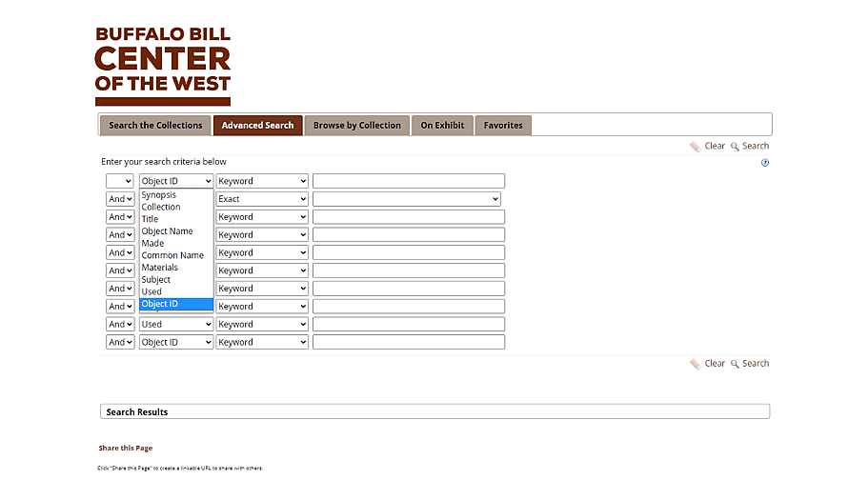
Task: Click the eraser icon beside the bottom Clear
Action: [696, 364]
